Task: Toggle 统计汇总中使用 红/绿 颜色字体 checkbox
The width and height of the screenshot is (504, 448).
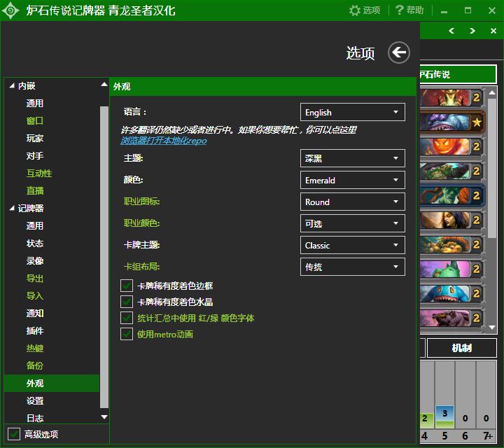Action: pos(127,318)
